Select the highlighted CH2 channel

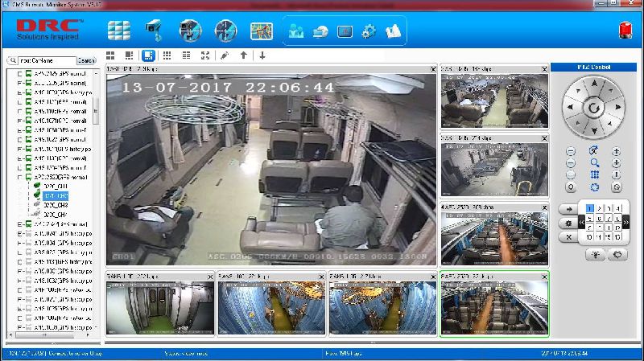56,196
